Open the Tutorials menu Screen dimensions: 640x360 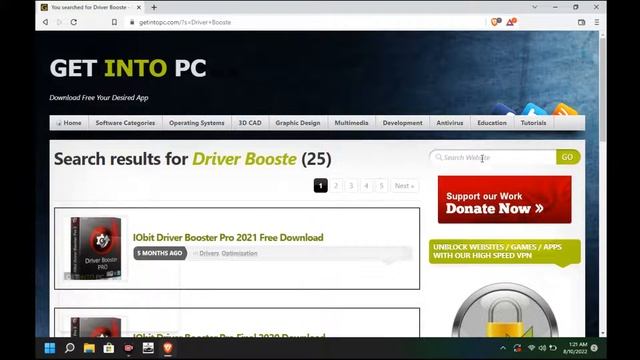[x=533, y=123]
